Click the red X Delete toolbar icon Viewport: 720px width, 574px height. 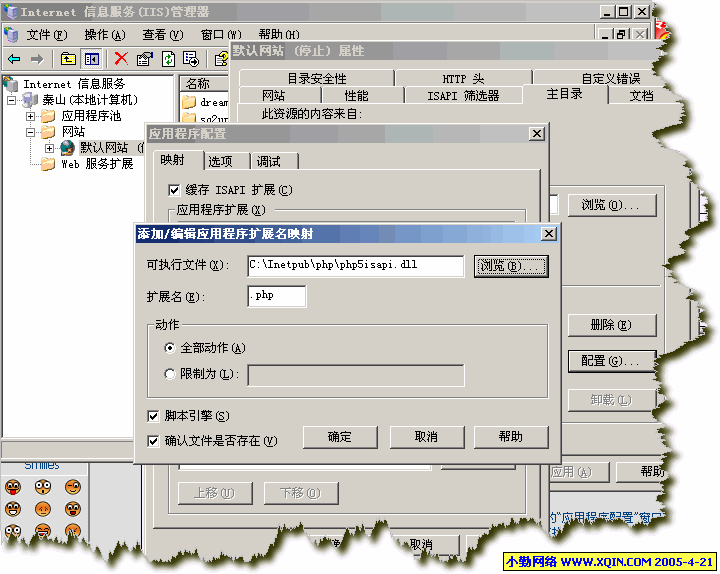(121, 59)
